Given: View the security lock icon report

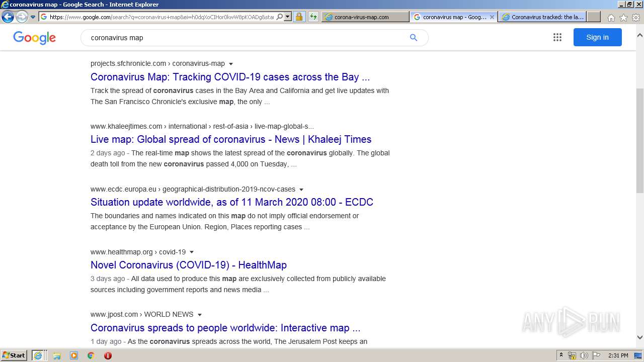Looking at the screenshot, I should click(x=299, y=17).
